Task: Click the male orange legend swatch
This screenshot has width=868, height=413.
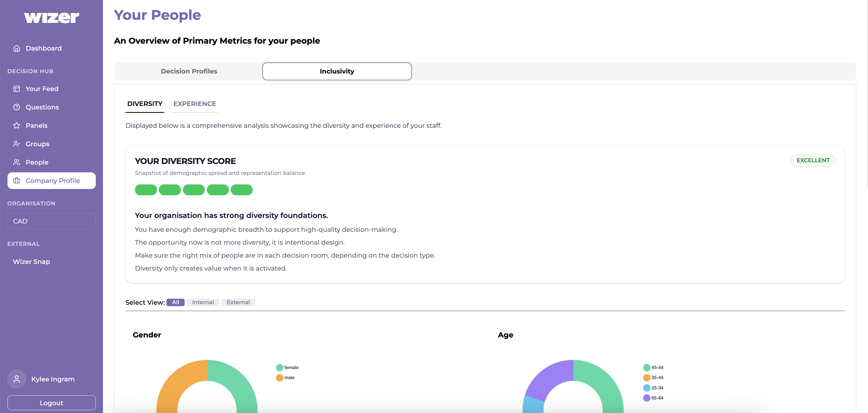Action: click(x=279, y=378)
